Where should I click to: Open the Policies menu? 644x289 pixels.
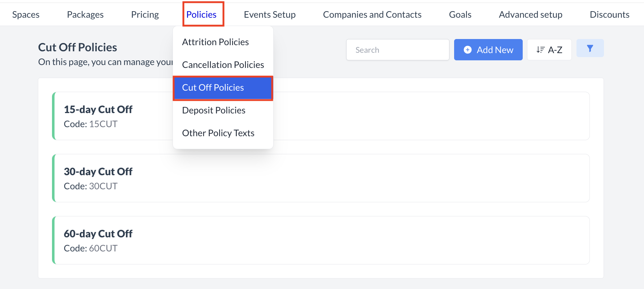coord(202,14)
